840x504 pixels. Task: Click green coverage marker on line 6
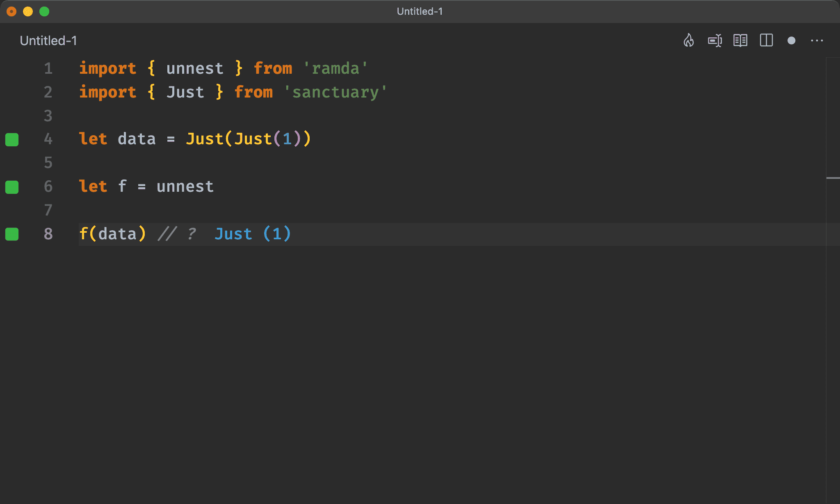(12, 187)
